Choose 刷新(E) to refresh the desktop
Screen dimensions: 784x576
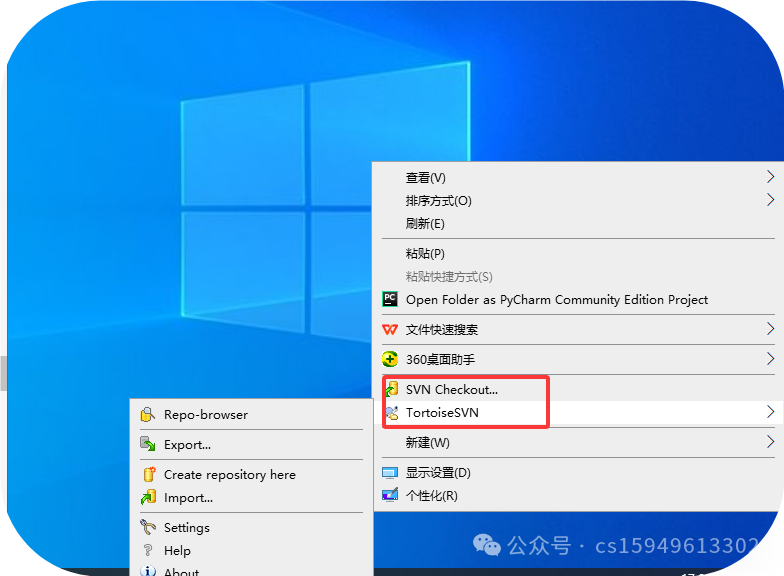(578, 224)
